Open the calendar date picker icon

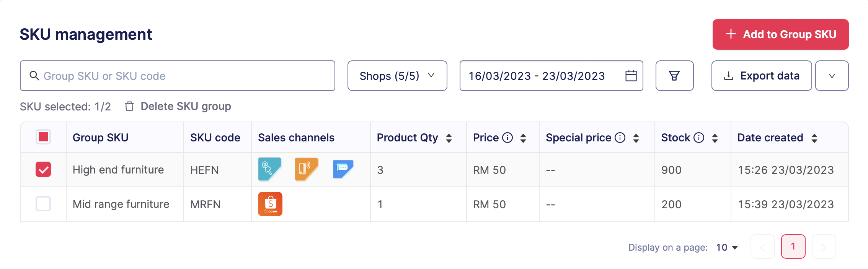[631, 76]
